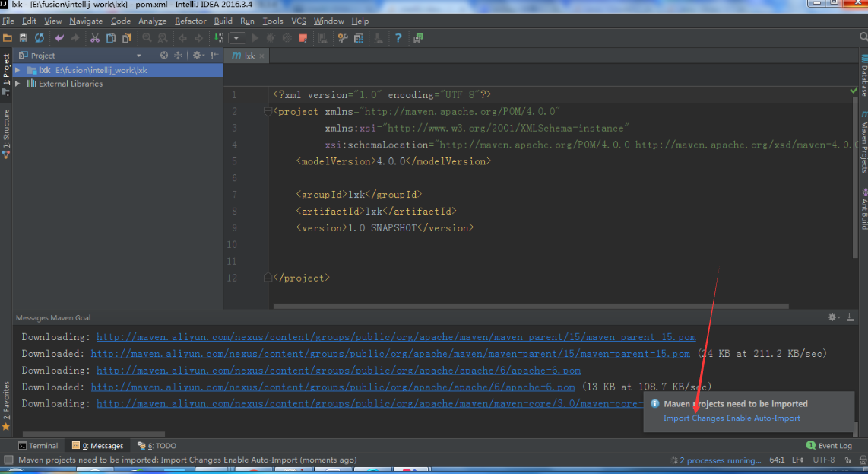The width and height of the screenshot is (868, 474).
Task: Toggle tool window buttons in status bar corner
Action: click(x=8, y=460)
